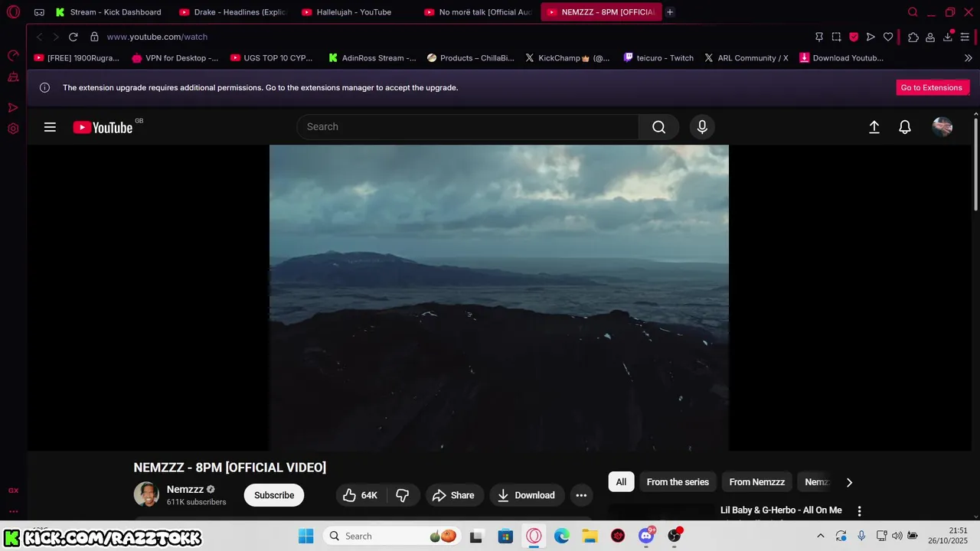The width and height of the screenshot is (980, 551).
Task: Open the Nemzzz channel name link
Action: pos(185,489)
